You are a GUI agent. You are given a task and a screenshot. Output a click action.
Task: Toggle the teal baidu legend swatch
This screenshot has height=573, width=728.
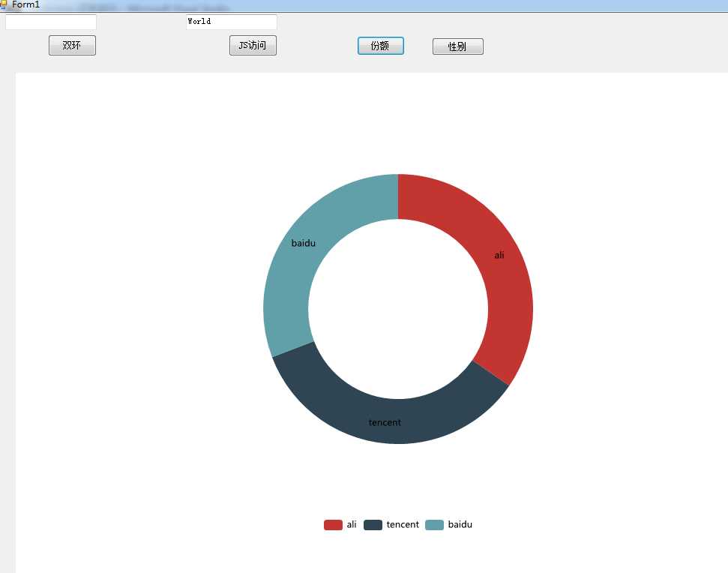tap(434, 525)
